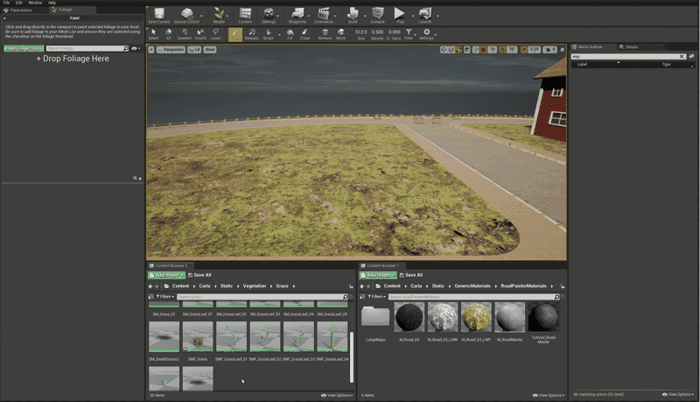Click Add/Import in the RoadPainterMaterials browser
Viewport: 700px width, 402px height.
(376, 275)
